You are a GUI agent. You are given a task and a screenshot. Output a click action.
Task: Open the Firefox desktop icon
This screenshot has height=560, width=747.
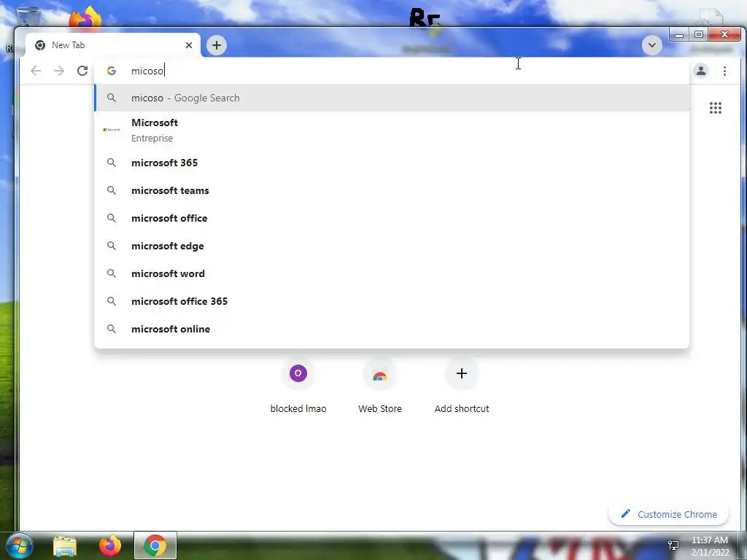85,18
